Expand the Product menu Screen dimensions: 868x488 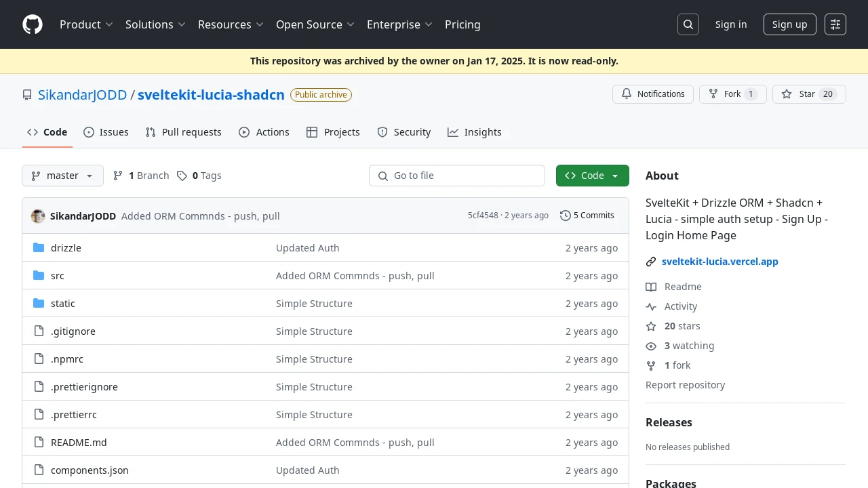86,24
